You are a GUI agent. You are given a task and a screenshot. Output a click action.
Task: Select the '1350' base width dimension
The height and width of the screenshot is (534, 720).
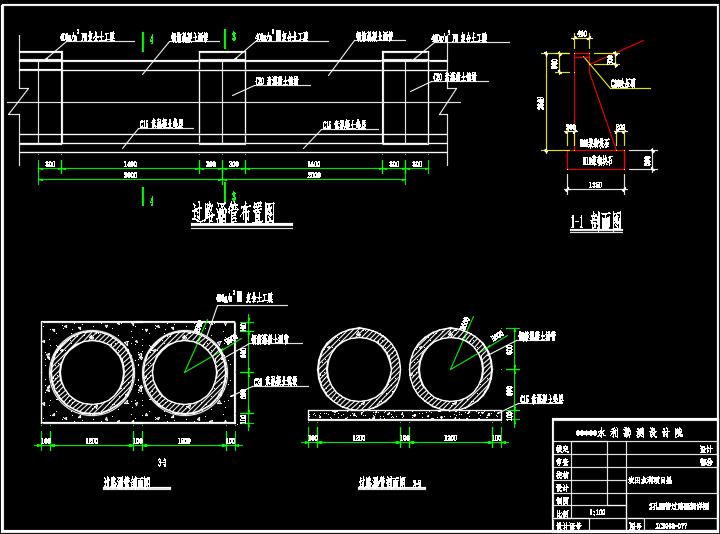(595, 185)
